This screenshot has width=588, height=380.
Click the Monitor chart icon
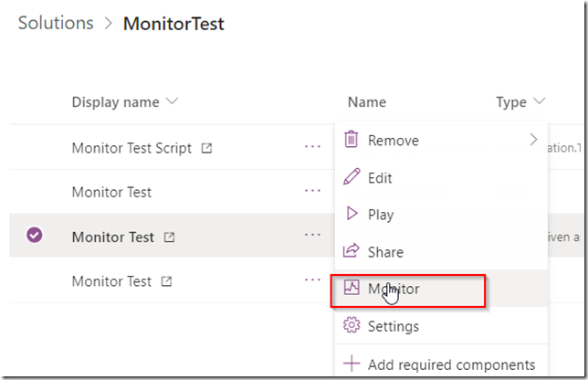click(x=352, y=288)
